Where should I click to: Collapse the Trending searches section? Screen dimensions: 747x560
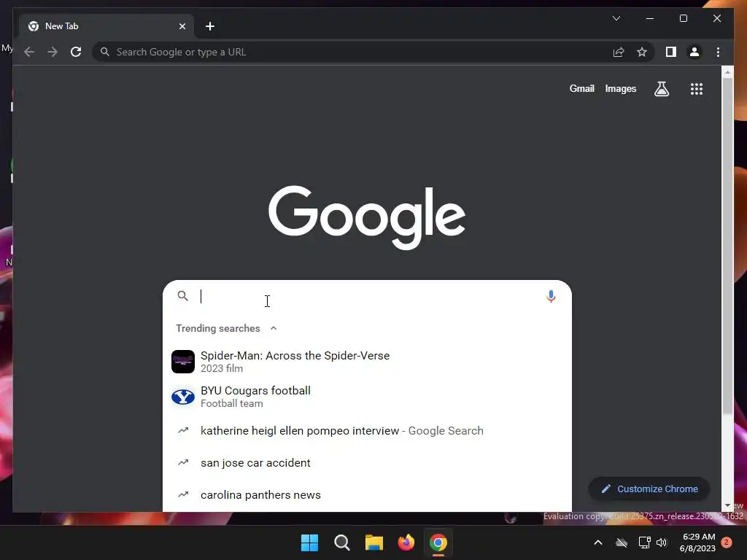click(x=274, y=328)
